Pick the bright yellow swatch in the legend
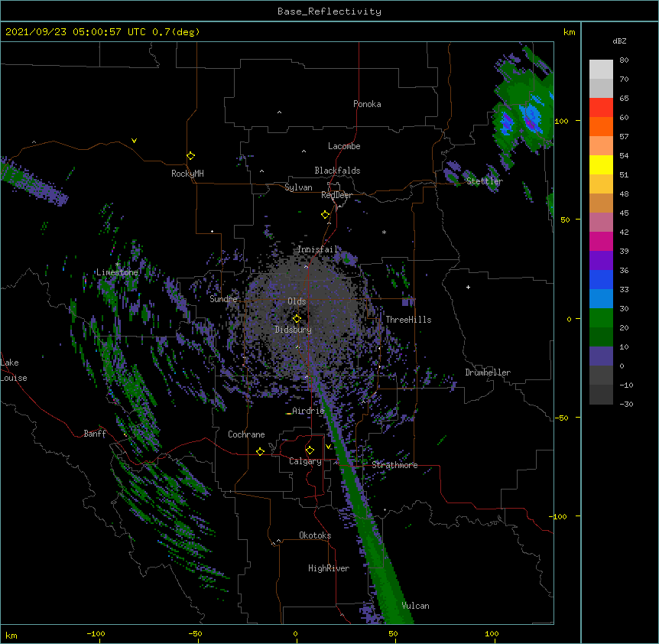This screenshot has width=659, height=644. pyautogui.click(x=601, y=164)
